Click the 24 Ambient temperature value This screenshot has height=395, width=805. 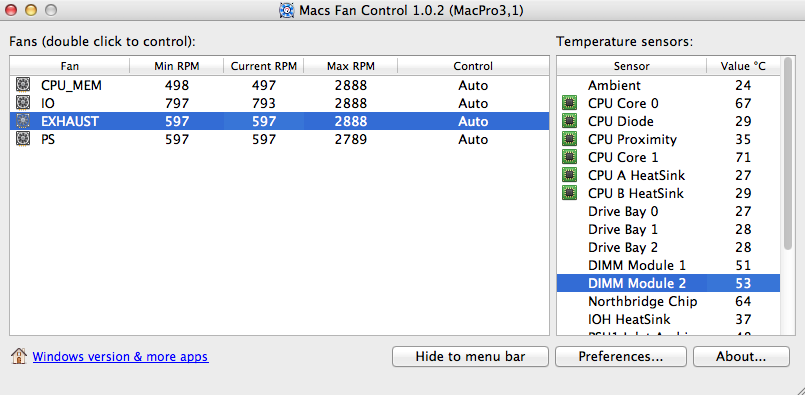coord(743,85)
